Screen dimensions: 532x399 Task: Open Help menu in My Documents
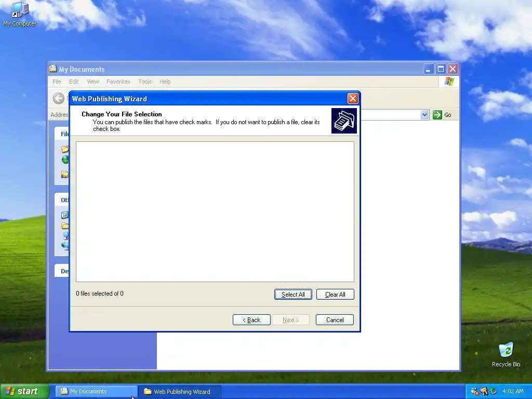click(x=165, y=82)
